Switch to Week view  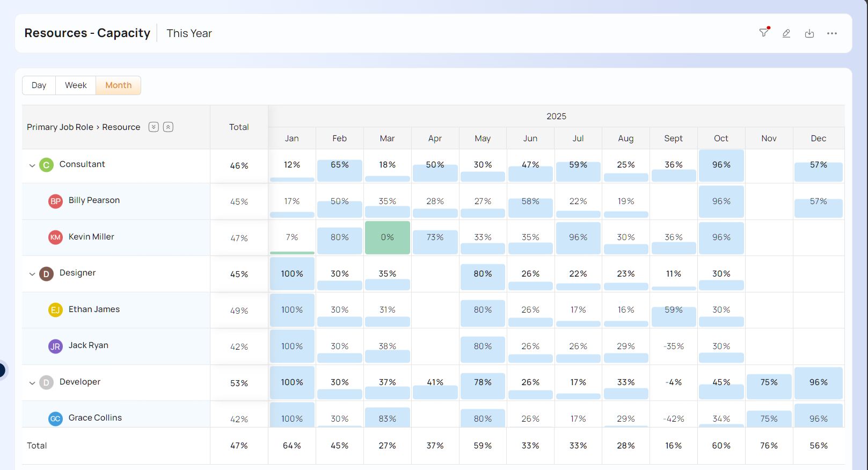click(76, 85)
